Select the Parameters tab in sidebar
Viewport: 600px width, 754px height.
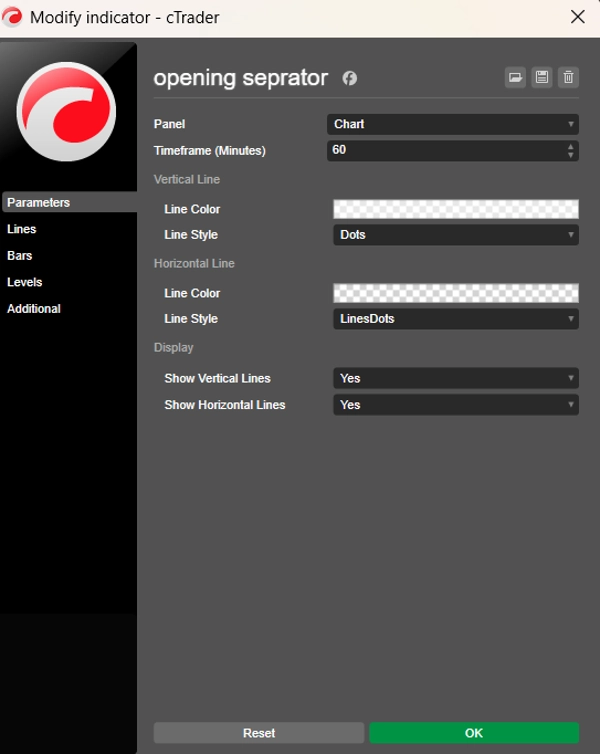point(70,202)
